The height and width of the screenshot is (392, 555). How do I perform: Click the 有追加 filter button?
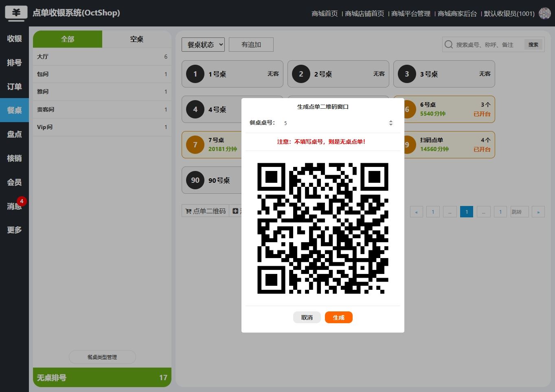pyautogui.click(x=251, y=44)
